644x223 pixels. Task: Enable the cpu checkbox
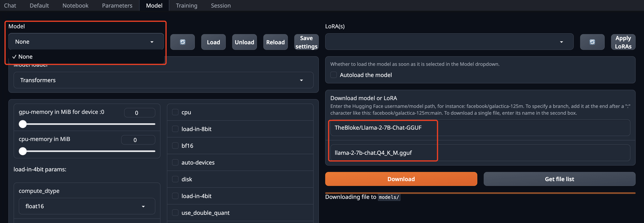tap(175, 112)
